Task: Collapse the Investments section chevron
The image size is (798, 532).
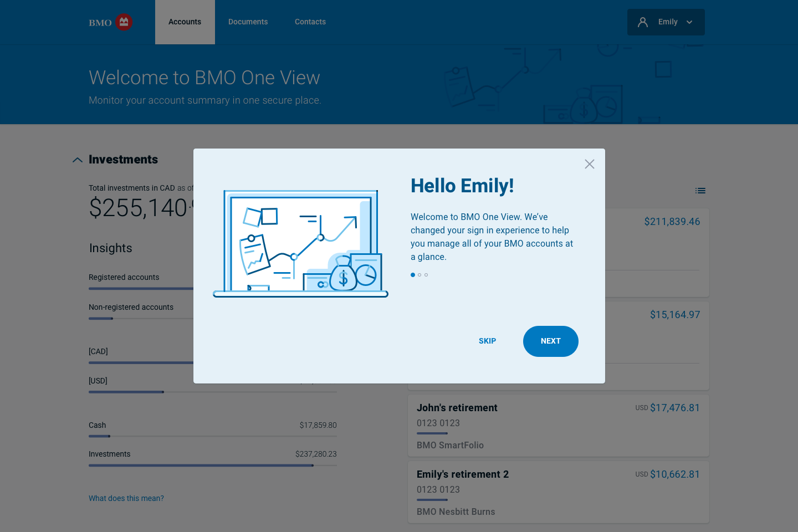Action: [78, 160]
